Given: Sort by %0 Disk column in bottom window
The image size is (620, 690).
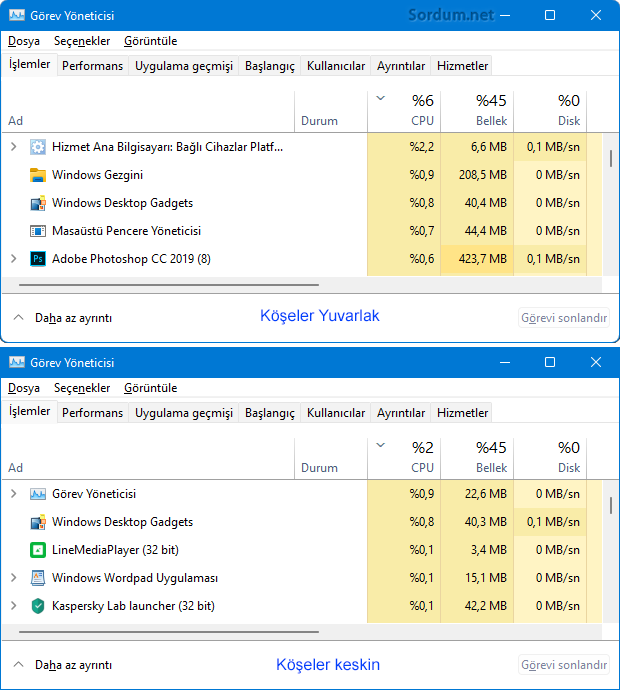Looking at the screenshot, I should click(x=550, y=459).
